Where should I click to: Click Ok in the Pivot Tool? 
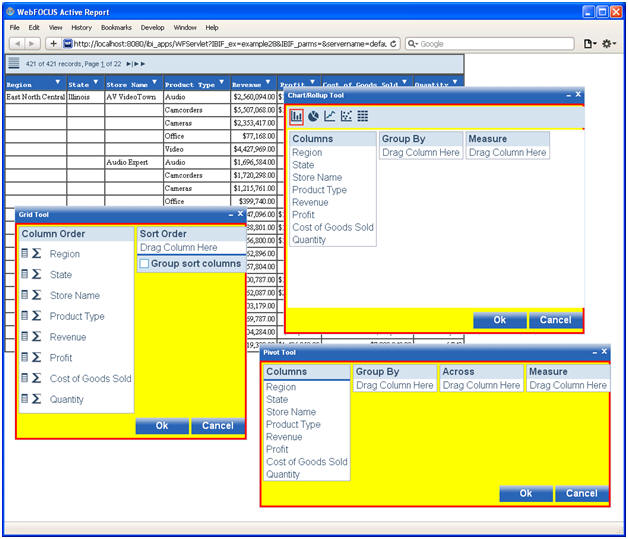coord(526,493)
